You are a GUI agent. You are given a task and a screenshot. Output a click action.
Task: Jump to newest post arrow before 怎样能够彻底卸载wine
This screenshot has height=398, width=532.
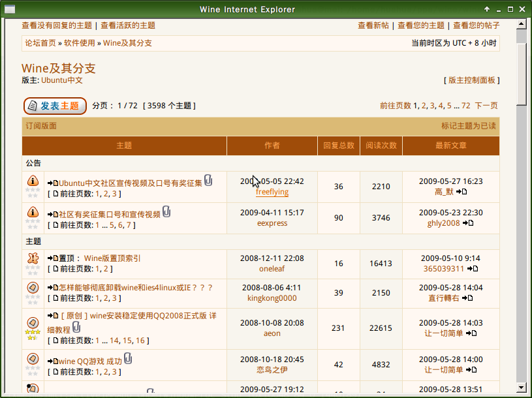(53, 288)
